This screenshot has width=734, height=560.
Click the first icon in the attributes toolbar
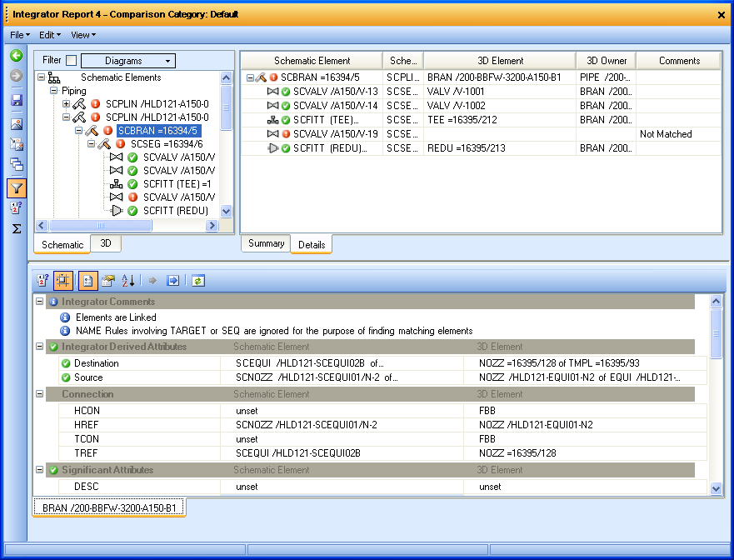tap(42, 281)
